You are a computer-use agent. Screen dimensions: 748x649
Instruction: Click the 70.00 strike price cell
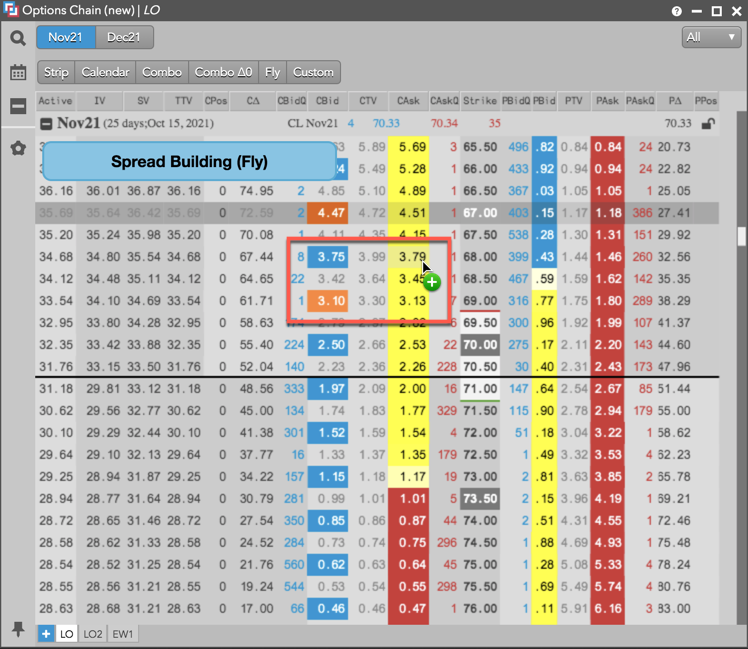tap(480, 344)
